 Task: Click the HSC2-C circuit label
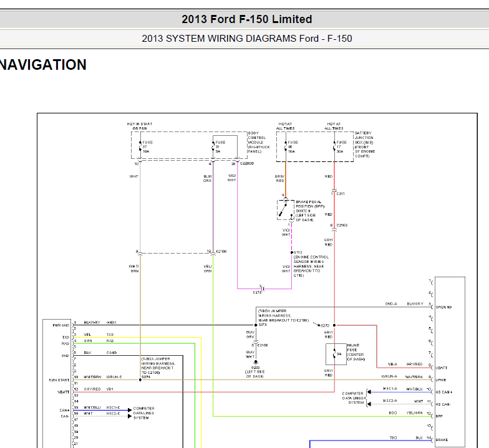tap(113, 414)
